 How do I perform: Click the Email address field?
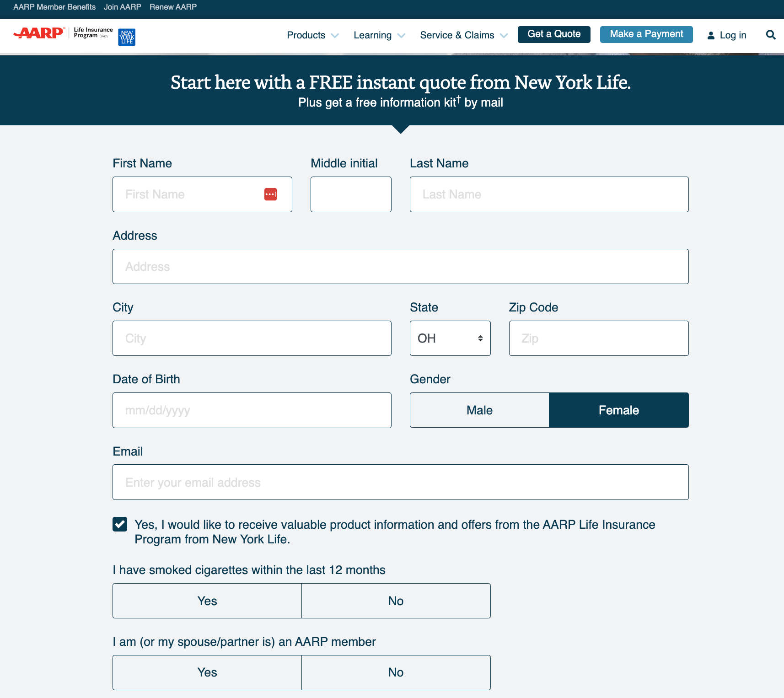(x=400, y=482)
